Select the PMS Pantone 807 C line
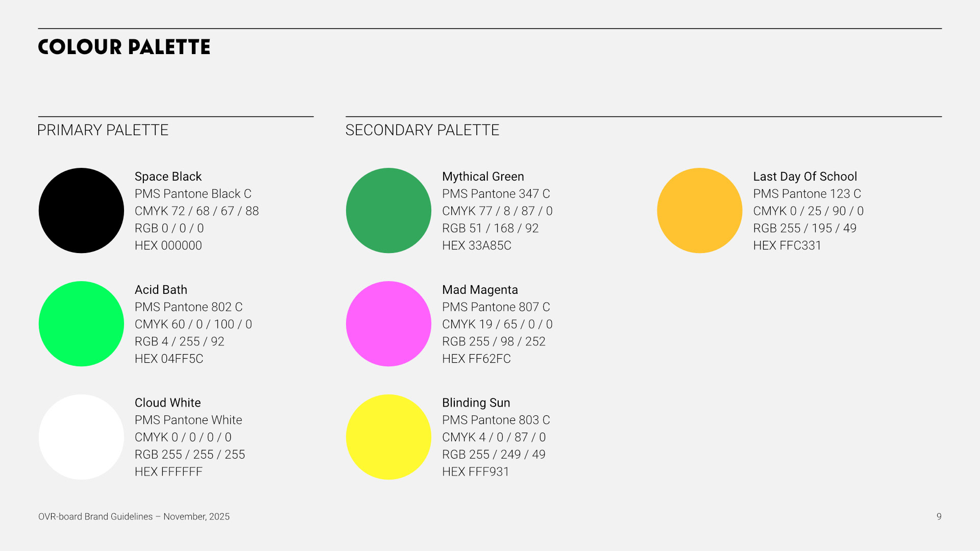Image resolution: width=980 pixels, height=551 pixels. (496, 307)
